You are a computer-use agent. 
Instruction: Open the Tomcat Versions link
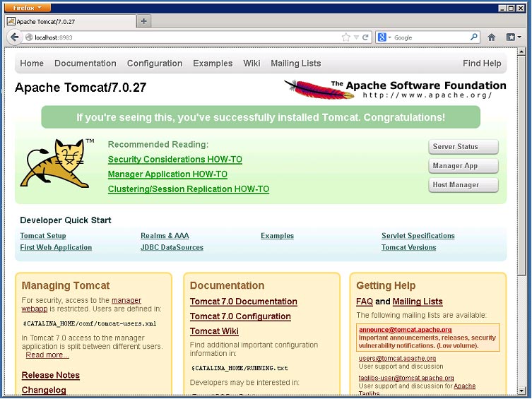point(409,247)
